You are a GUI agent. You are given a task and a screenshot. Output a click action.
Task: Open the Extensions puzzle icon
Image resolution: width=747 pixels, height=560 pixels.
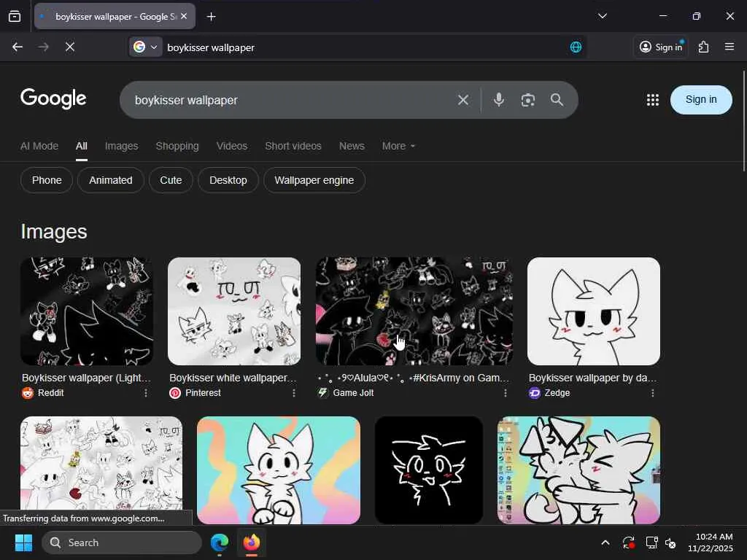pos(703,47)
